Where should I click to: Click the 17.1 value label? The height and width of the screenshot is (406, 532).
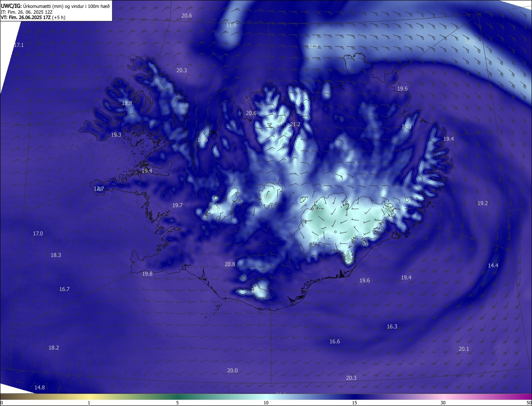click(19, 45)
